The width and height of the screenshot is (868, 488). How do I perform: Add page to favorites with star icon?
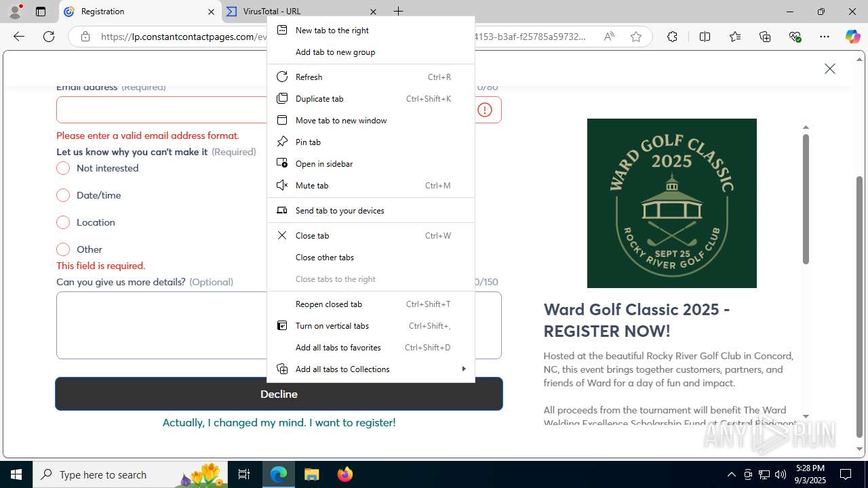pos(636,37)
